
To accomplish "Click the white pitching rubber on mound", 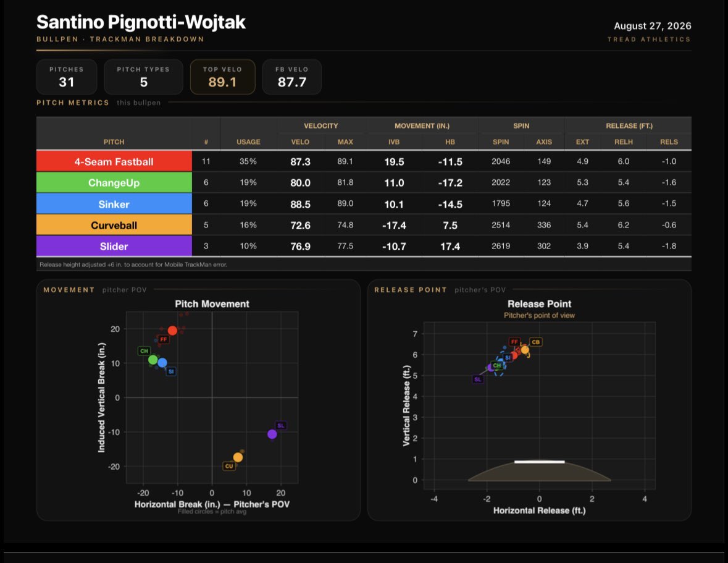I will (x=540, y=462).
